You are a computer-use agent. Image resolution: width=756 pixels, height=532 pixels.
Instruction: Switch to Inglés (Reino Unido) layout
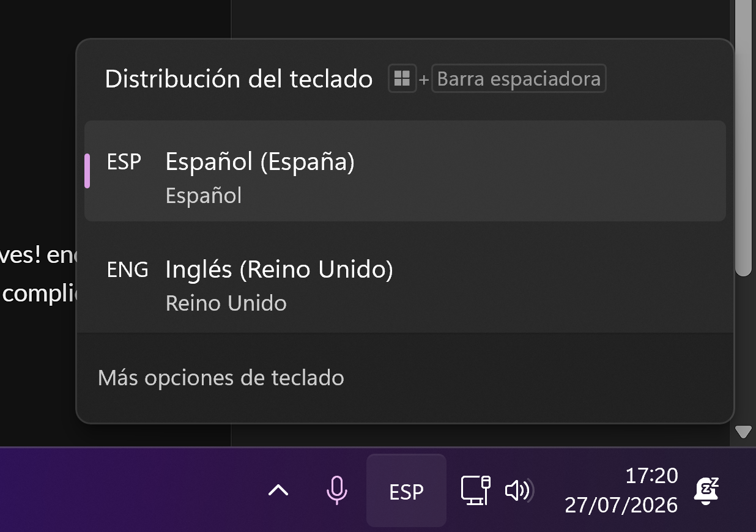click(x=405, y=278)
